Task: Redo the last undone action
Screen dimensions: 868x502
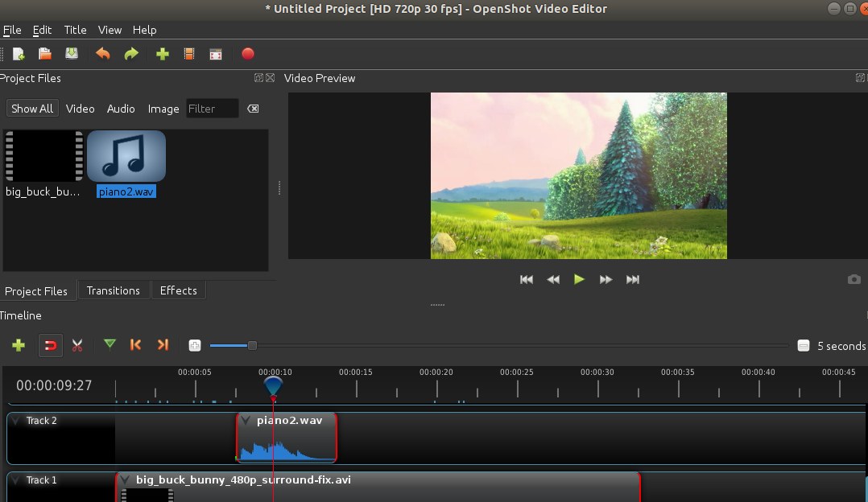Action: [131, 54]
